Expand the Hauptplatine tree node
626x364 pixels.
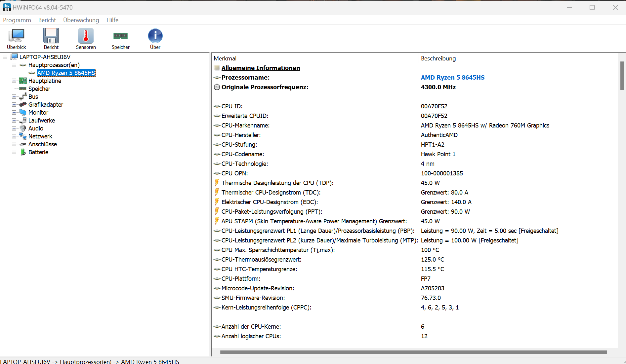14,81
